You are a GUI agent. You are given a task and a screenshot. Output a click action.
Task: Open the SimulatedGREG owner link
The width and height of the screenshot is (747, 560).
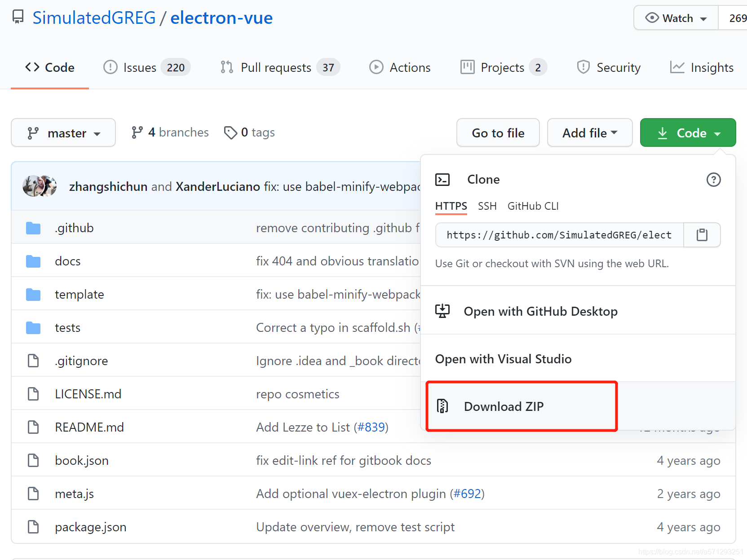tap(94, 18)
